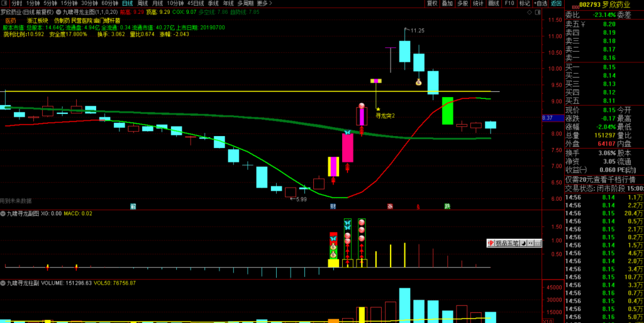Select the 周线 weekly period tab
This screenshot has height=323, width=644.
143,3
